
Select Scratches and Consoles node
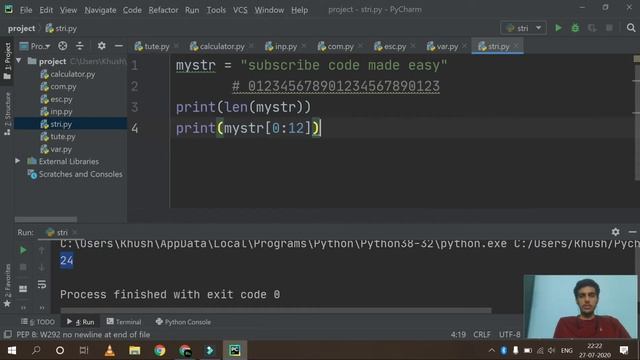[75, 174]
